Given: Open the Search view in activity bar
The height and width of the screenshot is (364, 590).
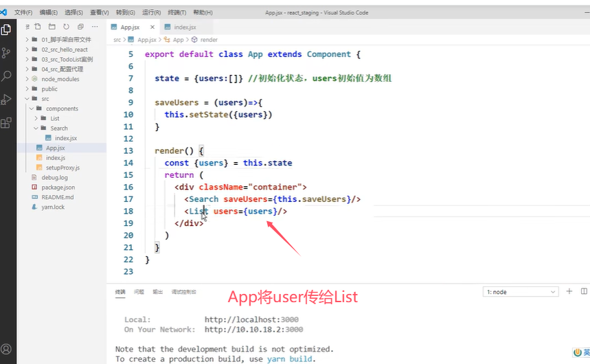Looking at the screenshot, I should coord(6,76).
